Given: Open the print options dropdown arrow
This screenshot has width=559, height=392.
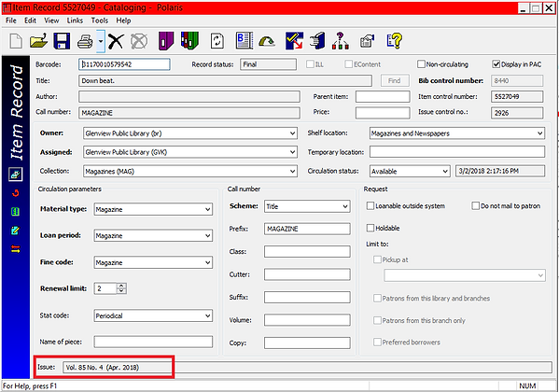Looking at the screenshot, I should coord(101,41).
